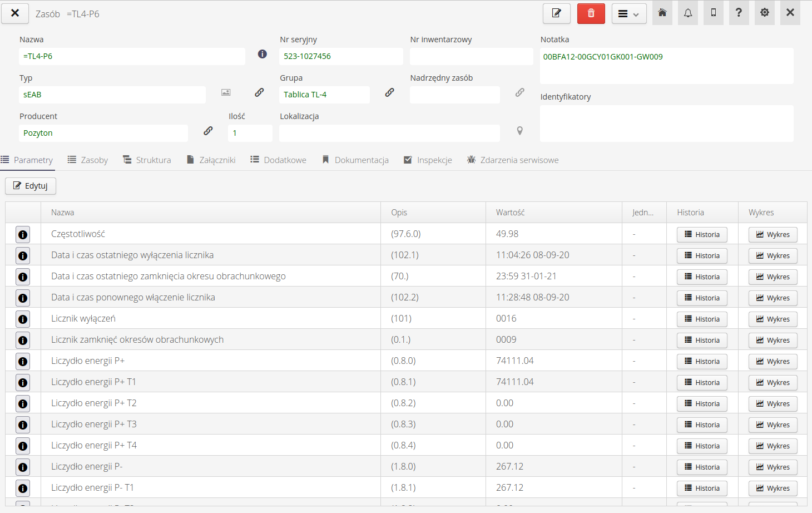Open notifications bell icon

687,13
